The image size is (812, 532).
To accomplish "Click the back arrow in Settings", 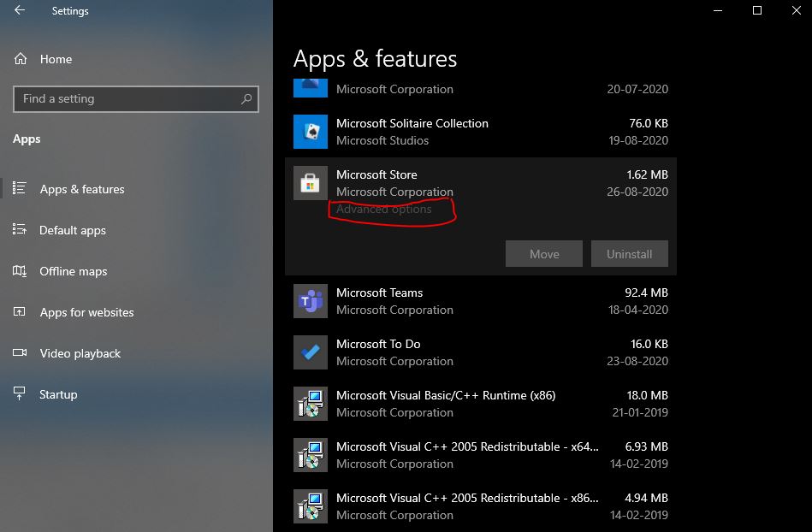I will tap(20, 10).
